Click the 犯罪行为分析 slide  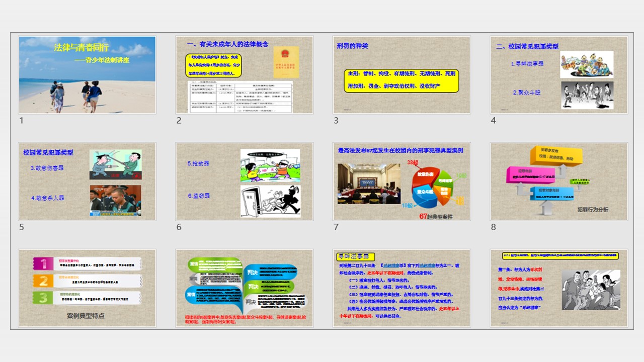[558, 182]
